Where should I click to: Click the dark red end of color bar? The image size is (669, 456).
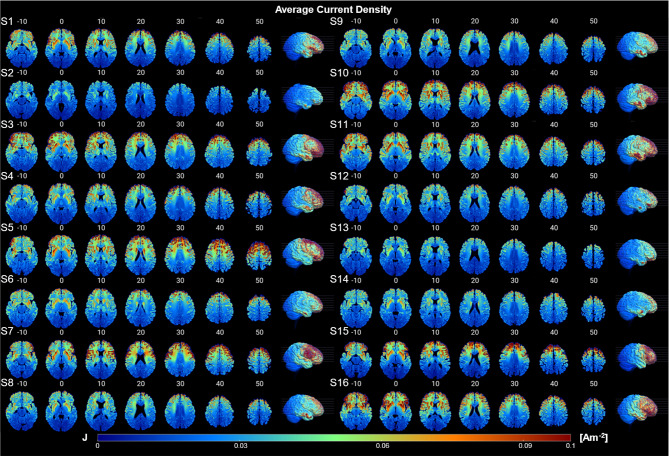point(565,437)
